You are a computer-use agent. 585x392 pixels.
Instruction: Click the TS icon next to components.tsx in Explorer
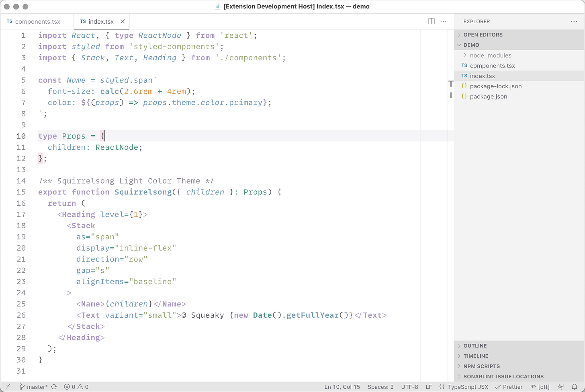(464, 65)
